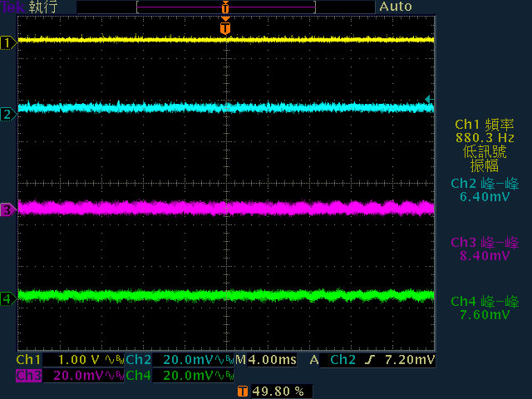The width and height of the screenshot is (532, 399).
Task: Click the Ch3 ground reference marker
Action: tap(8, 210)
